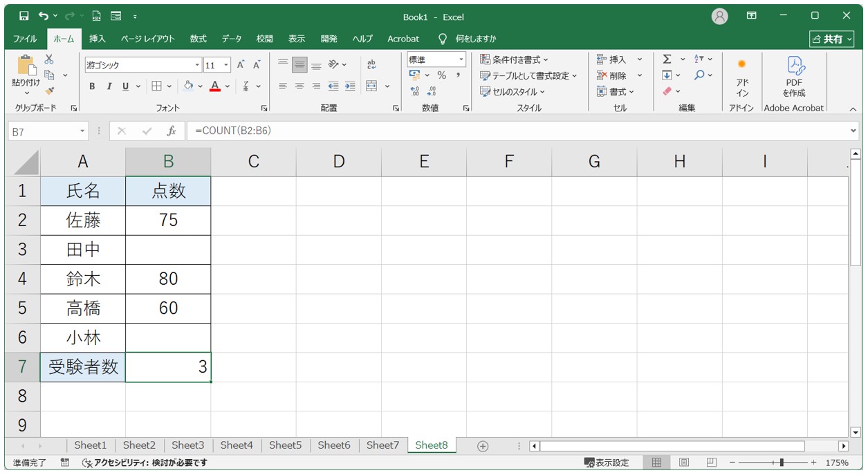Open the fill color dropdown arrow
The height and width of the screenshot is (475, 868).
(201, 86)
